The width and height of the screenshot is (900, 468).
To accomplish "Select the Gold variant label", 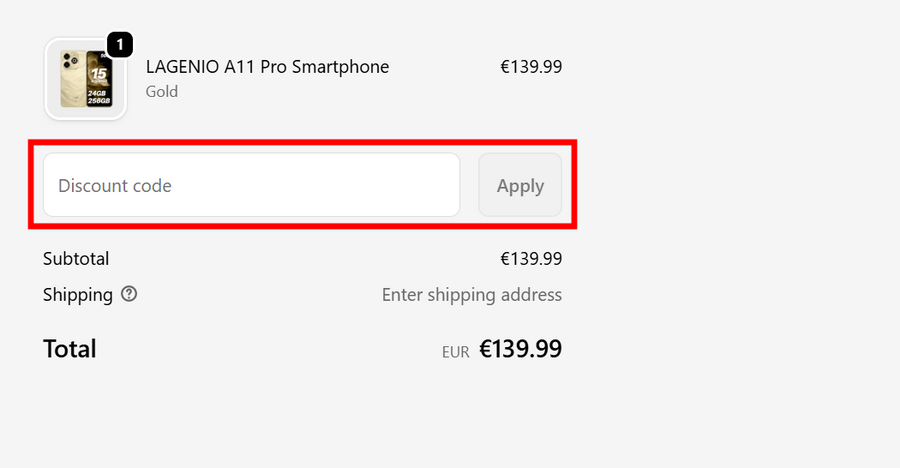I will tap(162, 92).
